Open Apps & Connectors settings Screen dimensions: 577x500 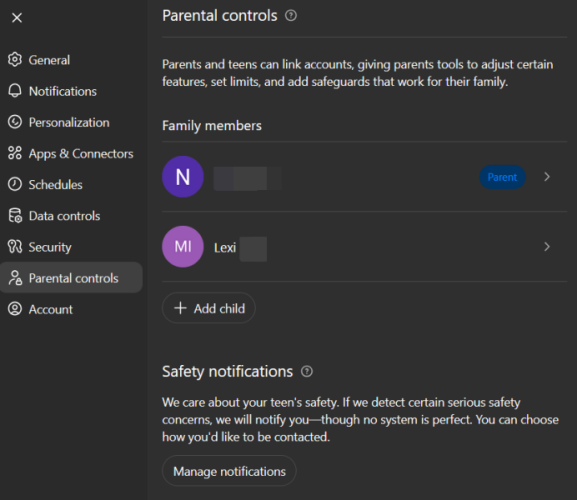71,153
